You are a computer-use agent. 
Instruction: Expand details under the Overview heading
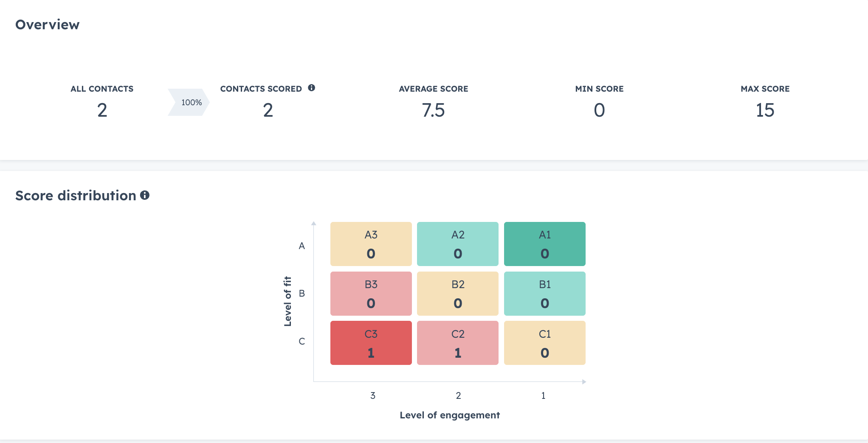[x=47, y=25]
